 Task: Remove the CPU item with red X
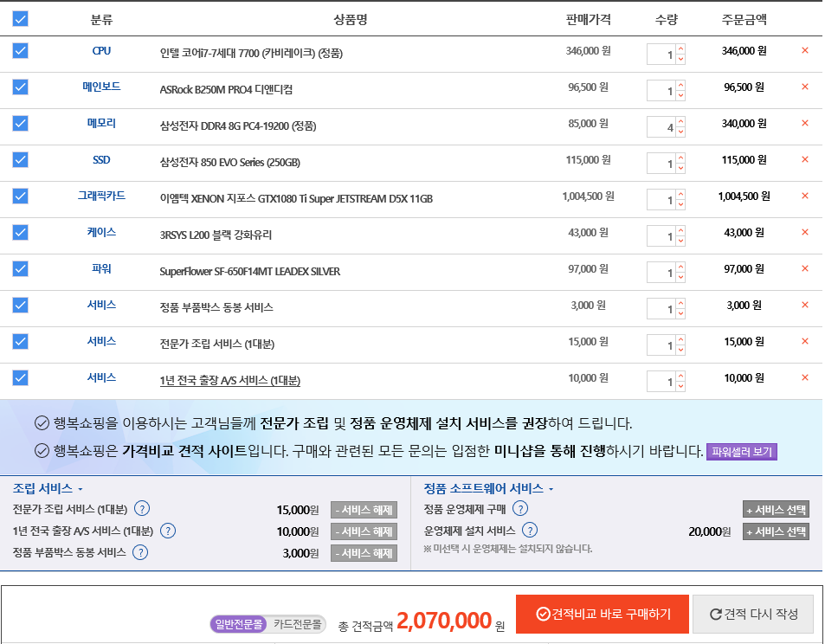click(804, 50)
